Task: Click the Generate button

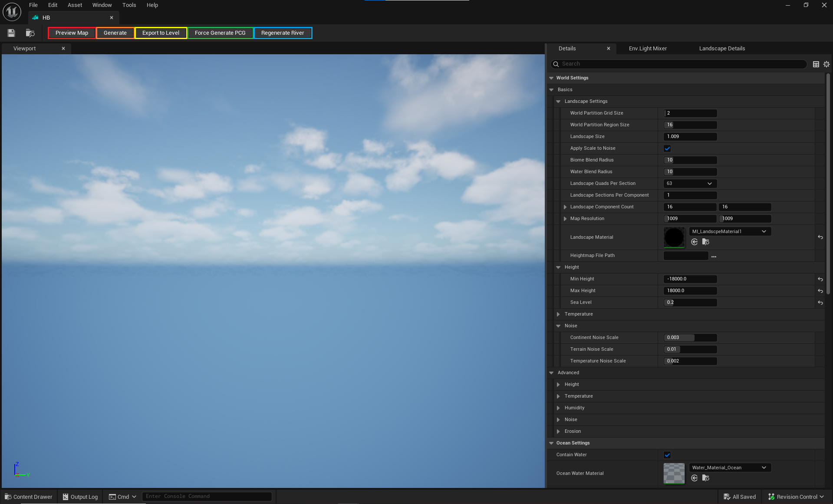Action: click(x=115, y=33)
